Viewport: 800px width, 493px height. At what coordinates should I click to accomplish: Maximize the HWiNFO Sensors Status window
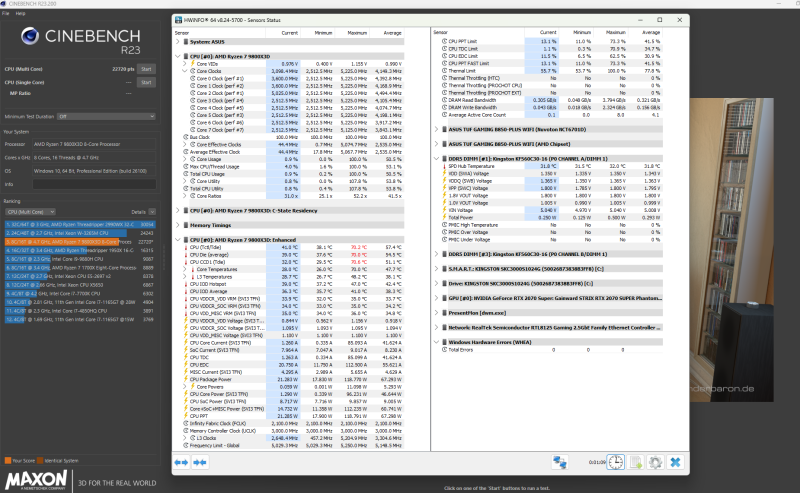[660, 20]
